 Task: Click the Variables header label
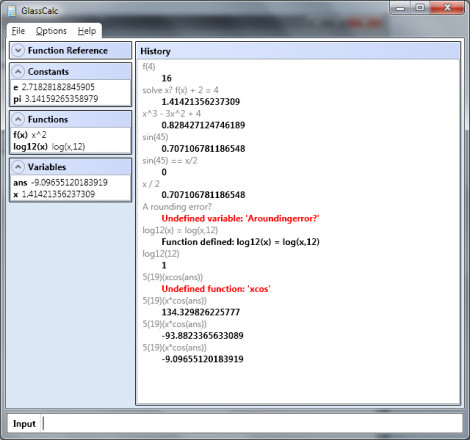point(47,167)
